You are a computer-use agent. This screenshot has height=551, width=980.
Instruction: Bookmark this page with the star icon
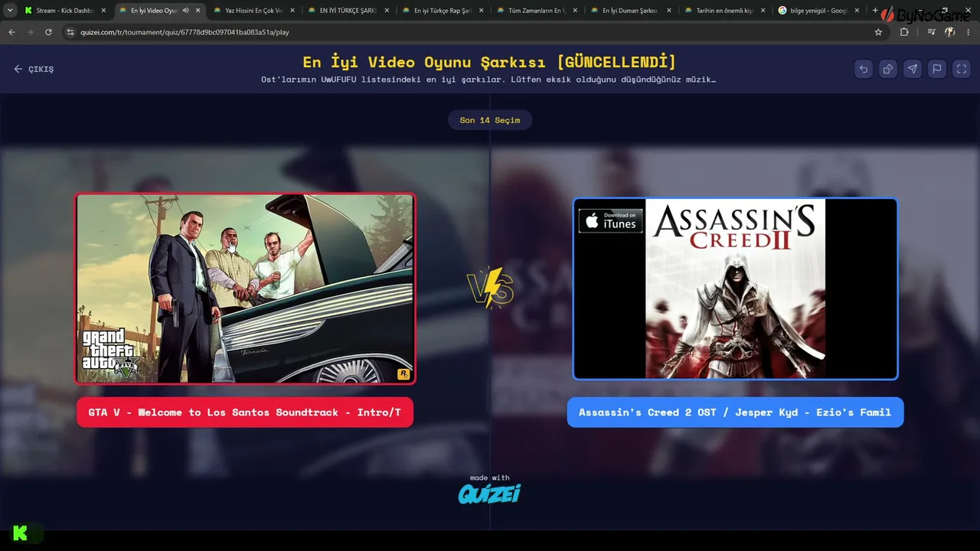878,32
